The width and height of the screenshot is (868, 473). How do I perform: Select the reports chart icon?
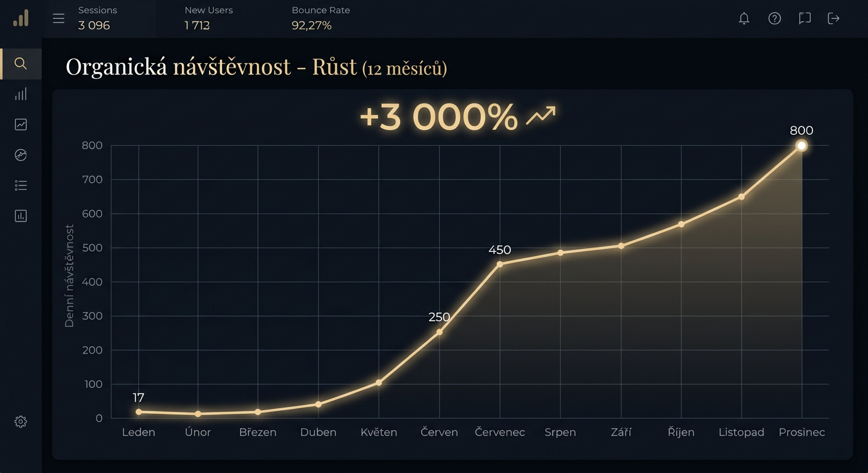tap(20, 216)
